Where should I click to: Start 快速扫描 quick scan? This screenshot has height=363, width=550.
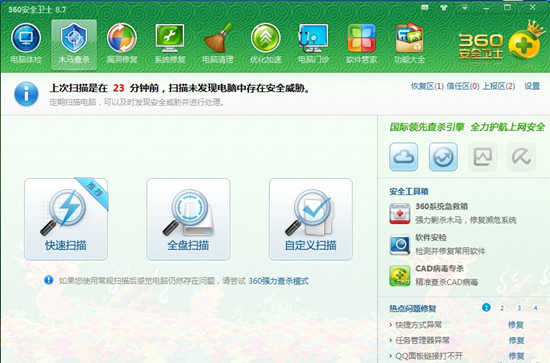[66, 220]
